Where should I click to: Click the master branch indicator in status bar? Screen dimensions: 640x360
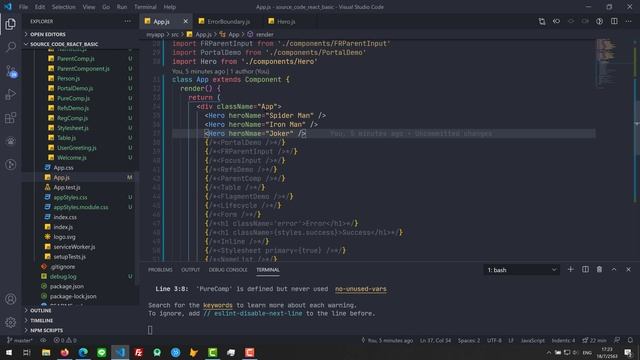pyautogui.click(x=20, y=340)
